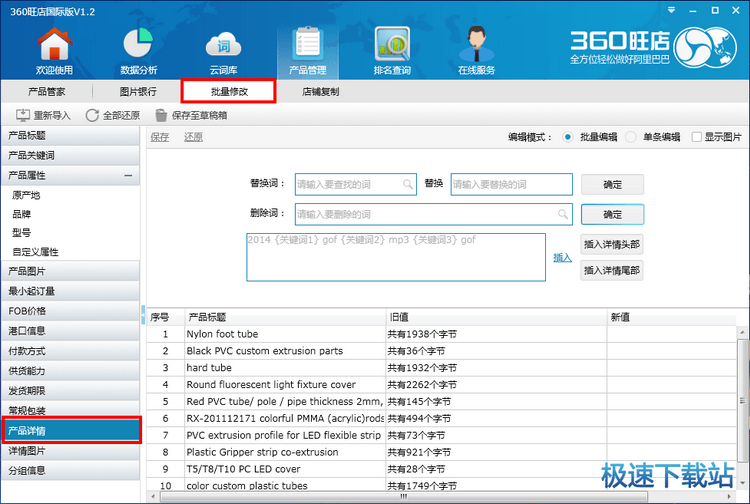750x504 pixels.
Task: Select row 'Black PVC custom extrusion parts'
Action: coord(441,351)
